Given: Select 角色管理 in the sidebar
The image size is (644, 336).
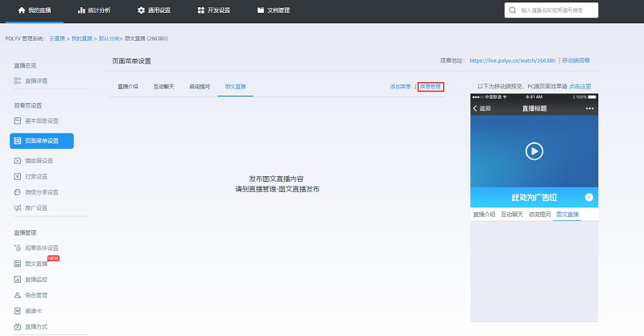Looking at the screenshot, I should click(x=36, y=295).
